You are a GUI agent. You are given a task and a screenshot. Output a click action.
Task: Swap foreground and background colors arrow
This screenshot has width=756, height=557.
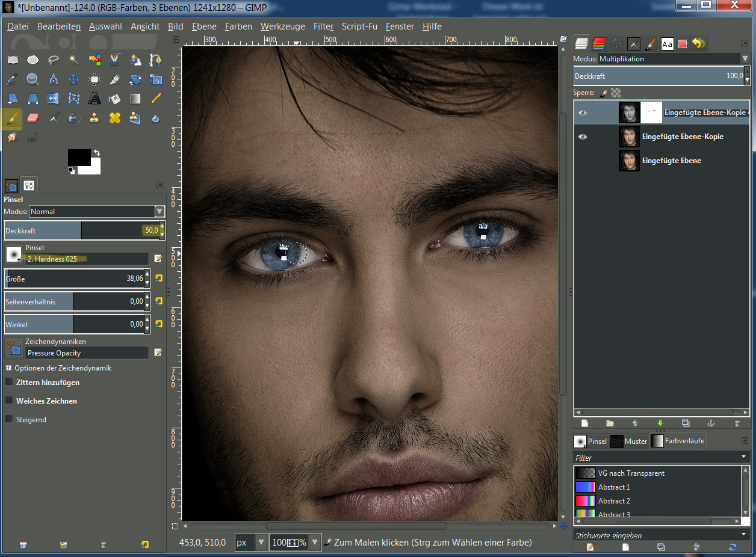[97, 153]
